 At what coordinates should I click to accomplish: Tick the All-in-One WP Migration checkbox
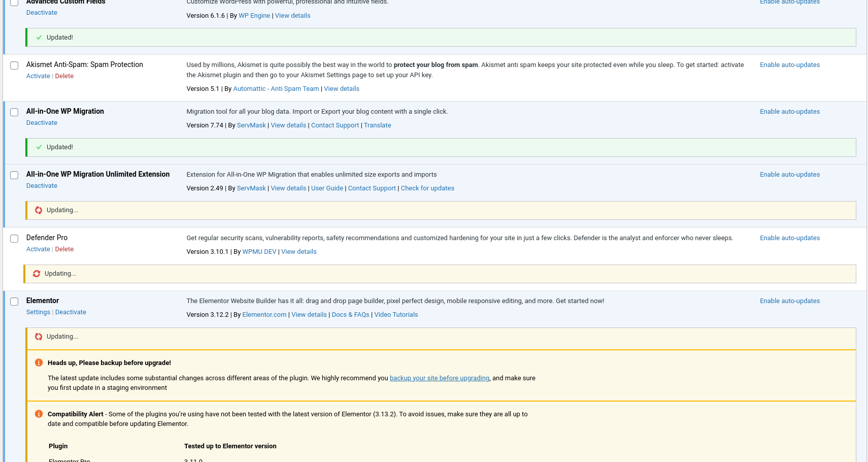click(x=14, y=112)
